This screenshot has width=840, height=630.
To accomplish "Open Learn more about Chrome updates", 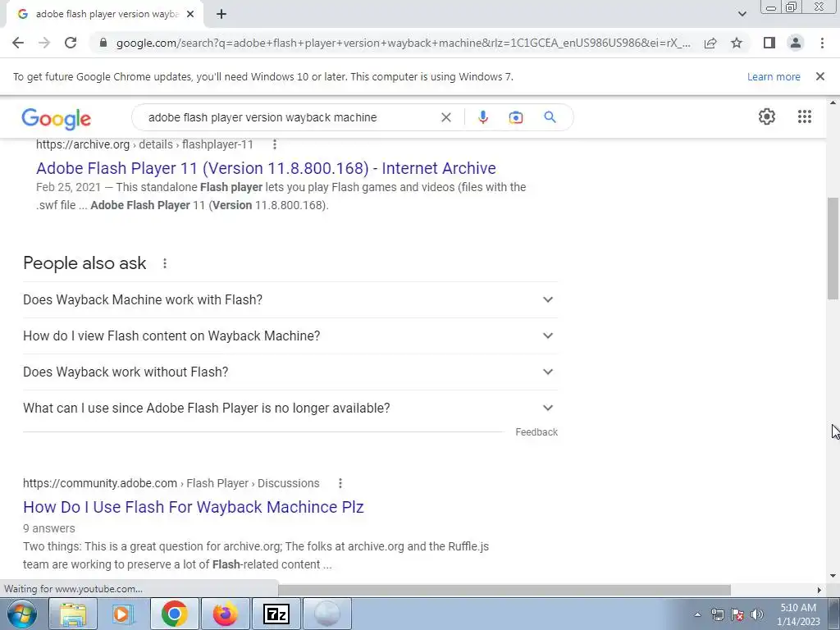I will [774, 76].
